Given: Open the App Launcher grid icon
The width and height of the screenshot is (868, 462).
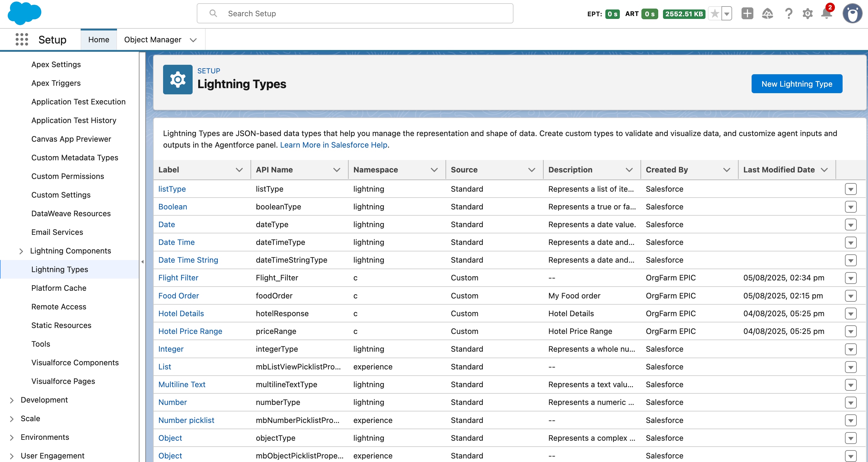Looking at the screenshot, I should (x=21, y=39).
